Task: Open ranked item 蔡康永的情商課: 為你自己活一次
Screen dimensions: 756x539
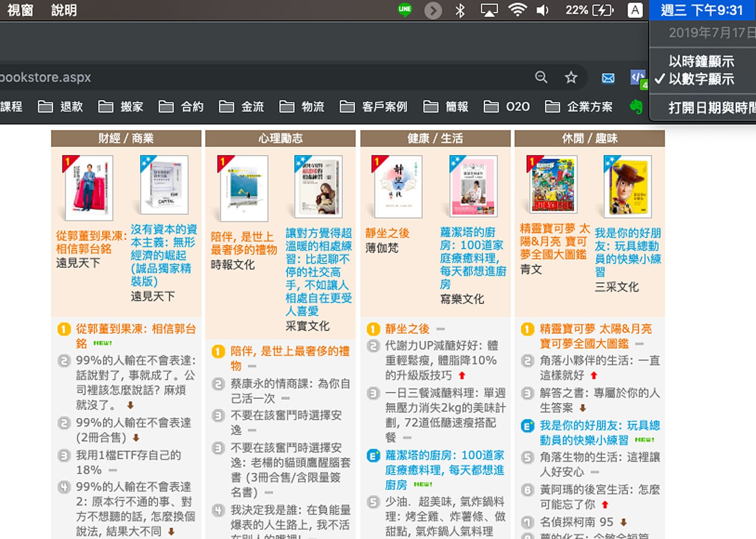Action: point(290,391)
